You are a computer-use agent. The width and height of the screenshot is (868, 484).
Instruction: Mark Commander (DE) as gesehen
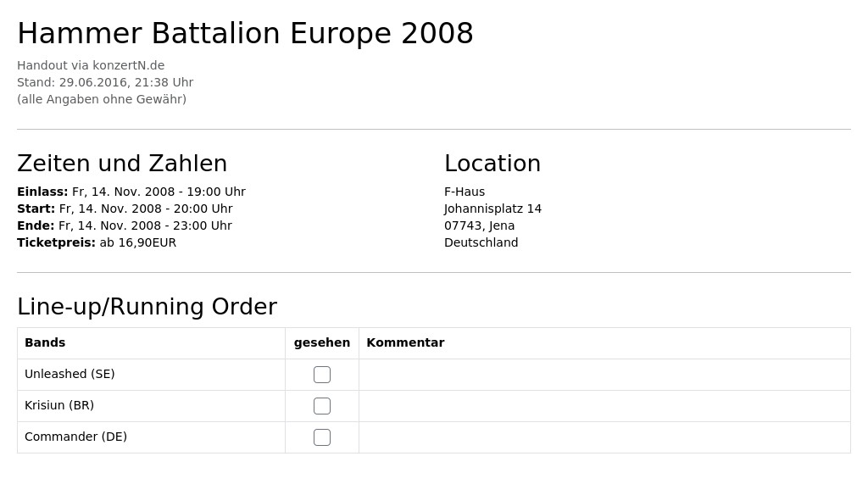click(321, 437)
